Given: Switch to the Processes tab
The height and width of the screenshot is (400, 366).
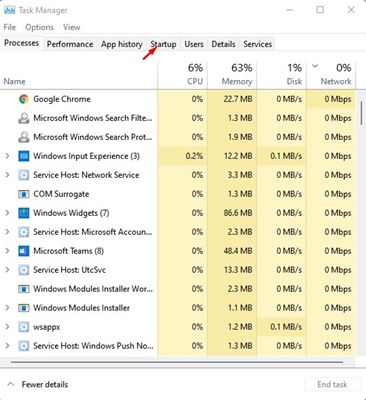Looking at the screenshot, I should [x=22, y=43].
